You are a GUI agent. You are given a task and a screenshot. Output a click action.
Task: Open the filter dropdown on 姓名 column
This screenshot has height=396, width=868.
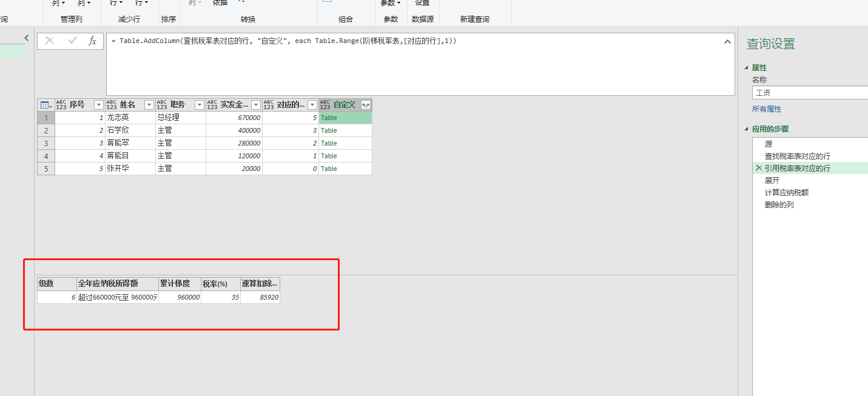coord(149,104)
